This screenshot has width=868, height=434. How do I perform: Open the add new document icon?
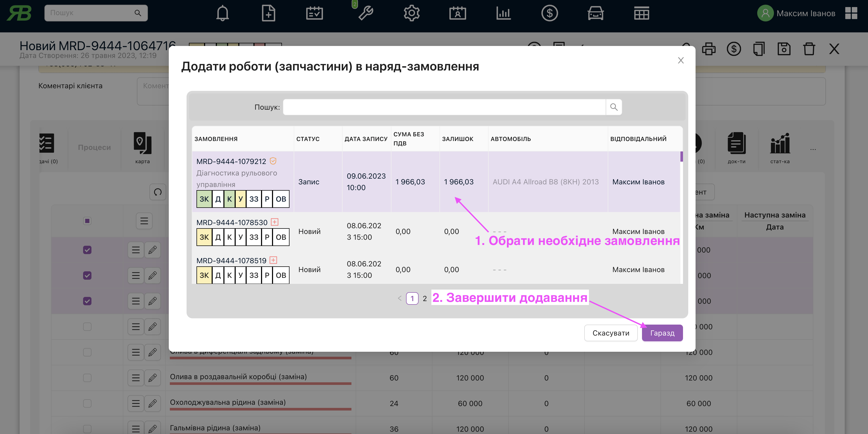268,14
